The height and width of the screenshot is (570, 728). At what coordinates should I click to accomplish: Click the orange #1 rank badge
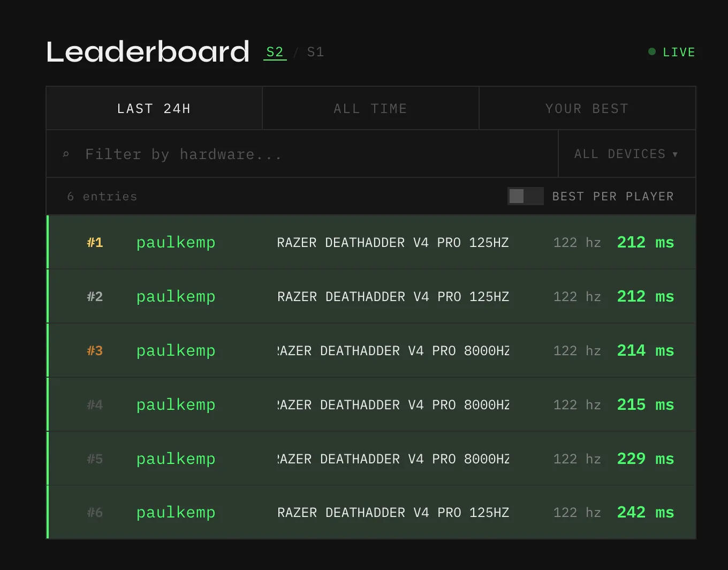94,242
